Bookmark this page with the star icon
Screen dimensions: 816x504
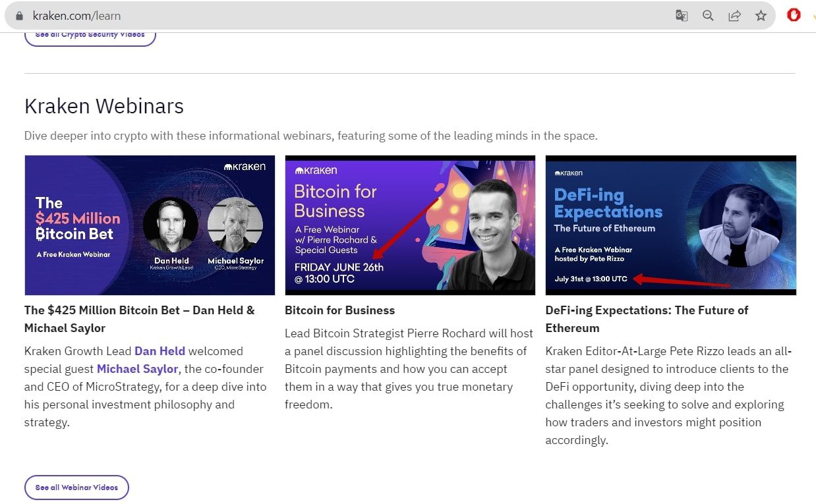pos(761,16)
